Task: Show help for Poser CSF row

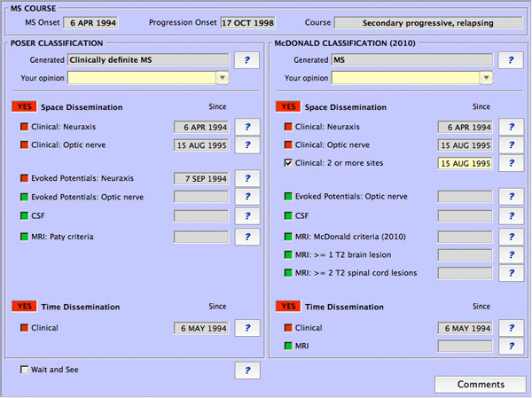Action: point(247,216)
